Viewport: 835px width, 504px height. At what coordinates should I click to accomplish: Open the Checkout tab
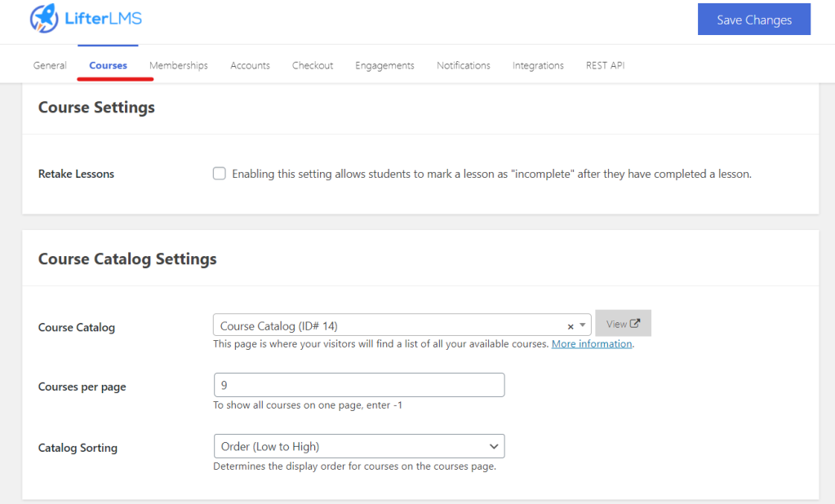pyautogui.click(x=313, y=65)
